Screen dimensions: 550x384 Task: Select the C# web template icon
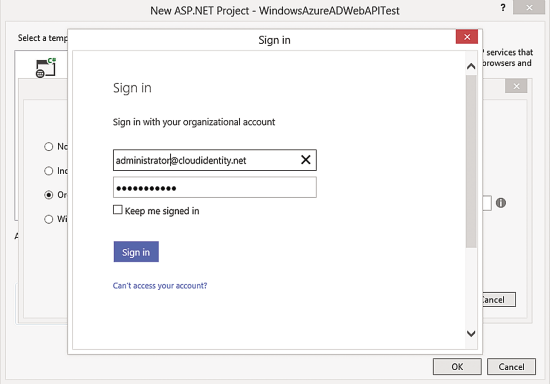click(x=46, y=68)
